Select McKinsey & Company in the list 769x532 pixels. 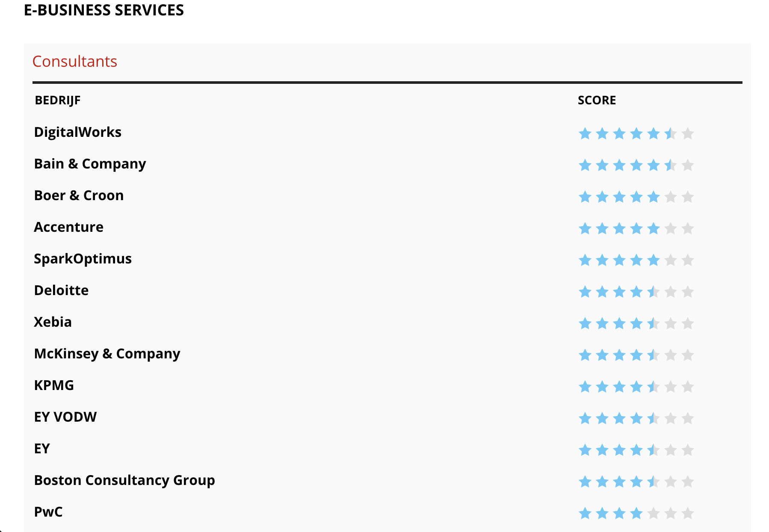(107, 354)
